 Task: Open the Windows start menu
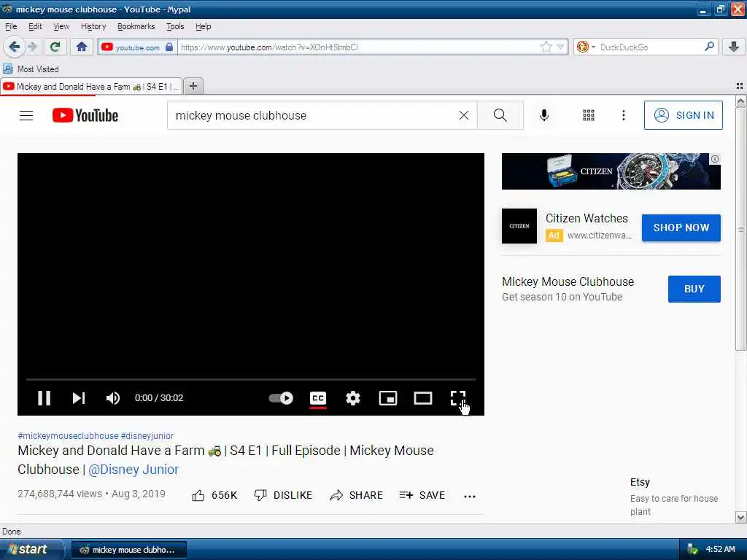31,550
